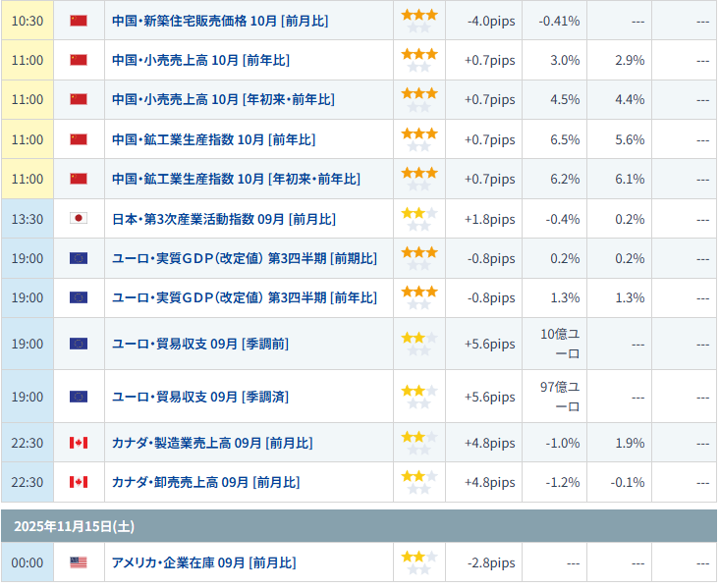Viewport: 720px width, 588px height.
Task: Click star rating for 日本・第3次産業活動指数
Action: [418, 219]
